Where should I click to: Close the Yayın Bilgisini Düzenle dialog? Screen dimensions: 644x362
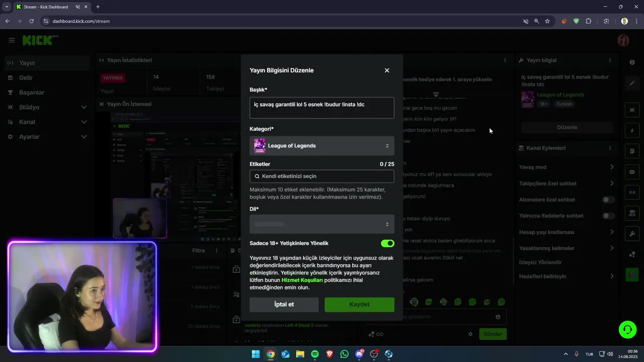387,70
